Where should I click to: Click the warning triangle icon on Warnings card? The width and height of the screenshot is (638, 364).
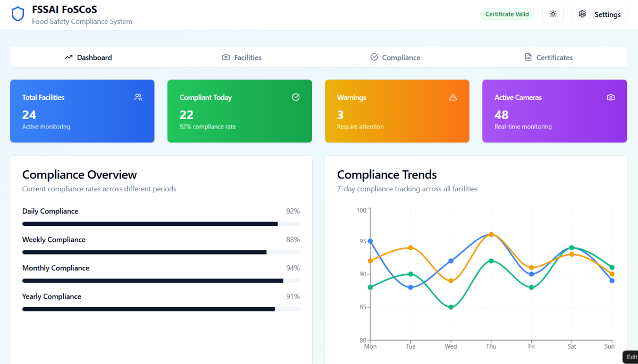pyautogui.click(x=453, y=97)
